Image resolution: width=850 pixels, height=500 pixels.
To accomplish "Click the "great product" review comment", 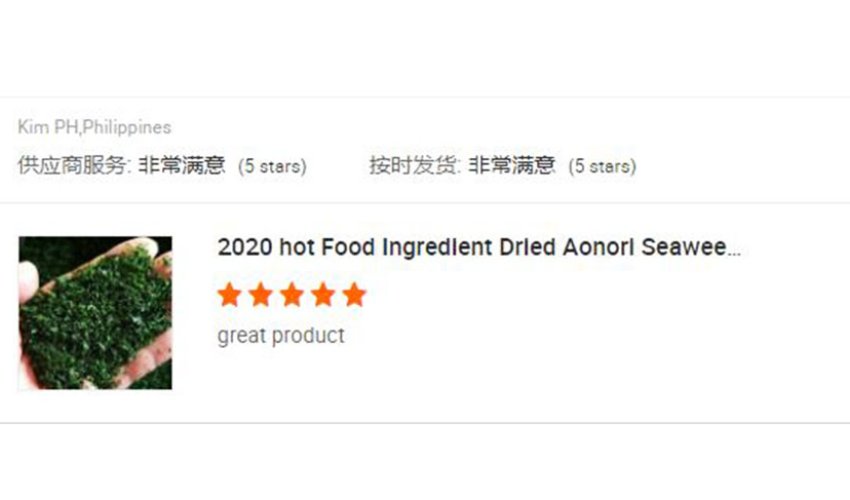I will (x=280, y=335).
